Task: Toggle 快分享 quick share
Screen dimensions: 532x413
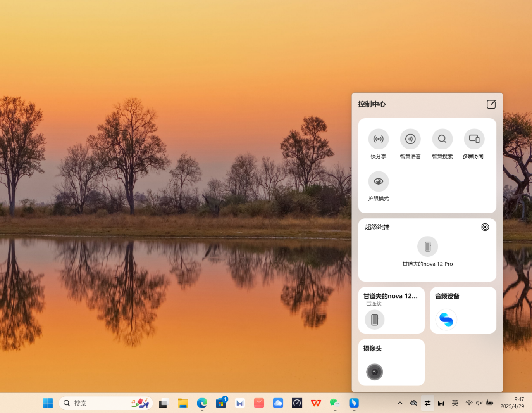Action: pyautogui.click(x=378, y=139)
